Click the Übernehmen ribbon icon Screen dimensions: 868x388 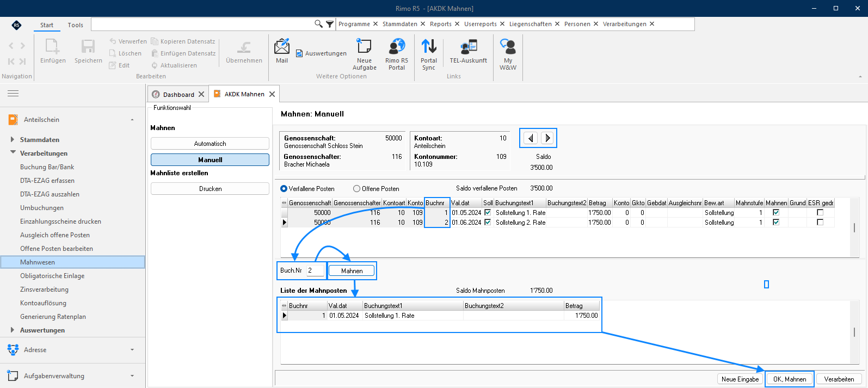coord(244,51)
